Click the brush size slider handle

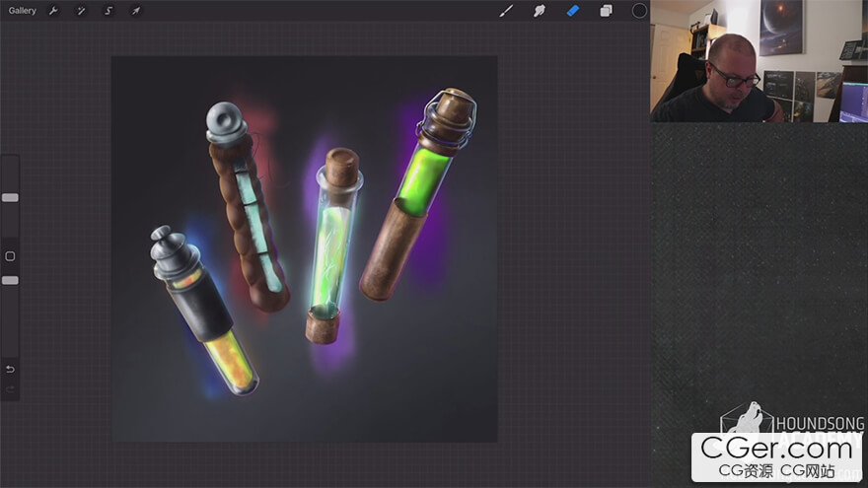tap(10, 197)
